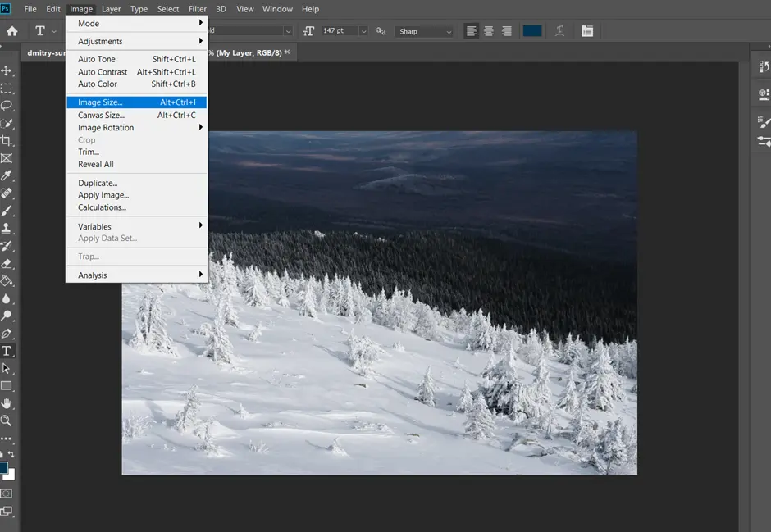This screenshot has height=532, width=771.
Task: Pick the Eyedropper tool
Action: (x=9, y=175)
